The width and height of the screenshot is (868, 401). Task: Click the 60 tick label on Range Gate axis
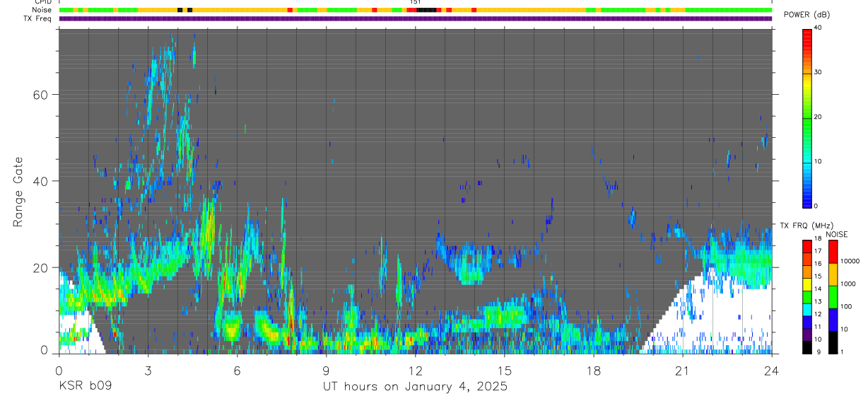point(42,94)
